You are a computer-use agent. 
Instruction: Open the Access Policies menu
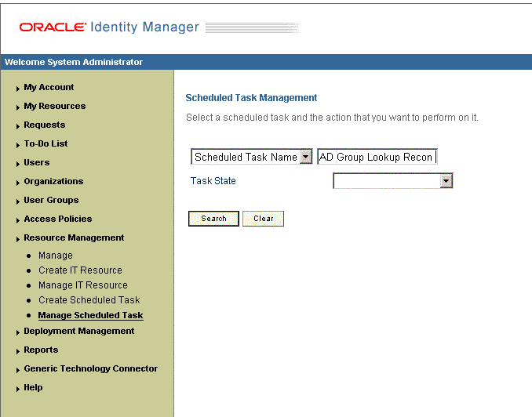tap(58, 219)
